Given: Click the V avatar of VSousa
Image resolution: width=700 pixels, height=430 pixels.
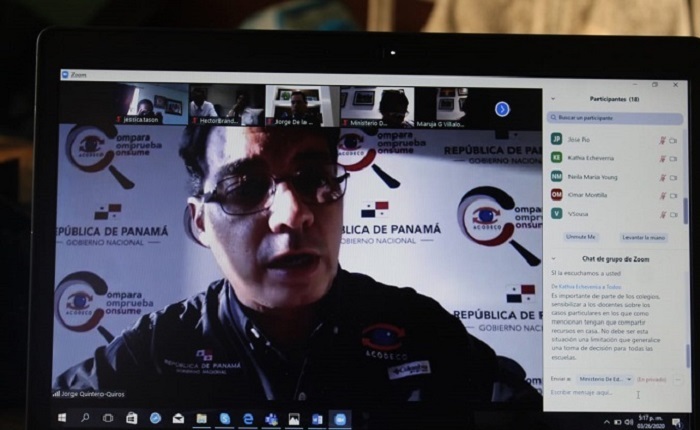Looking at the screenshot, I should [556, 213].
